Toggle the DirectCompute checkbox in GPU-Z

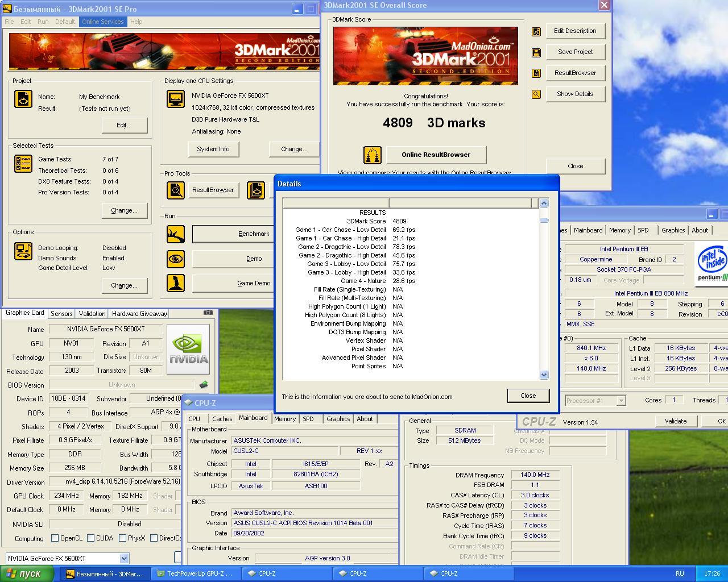pos(154,538)
